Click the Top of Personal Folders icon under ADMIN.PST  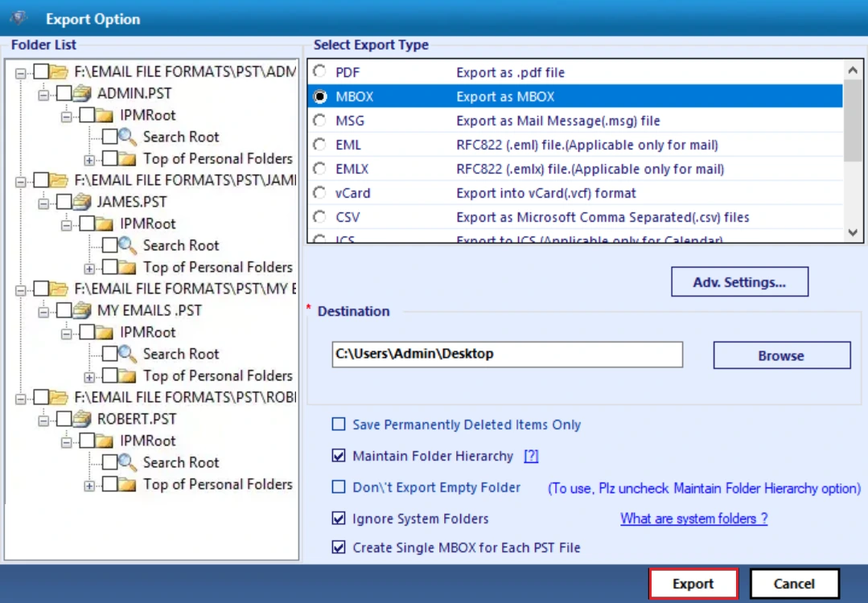point(127,158)
